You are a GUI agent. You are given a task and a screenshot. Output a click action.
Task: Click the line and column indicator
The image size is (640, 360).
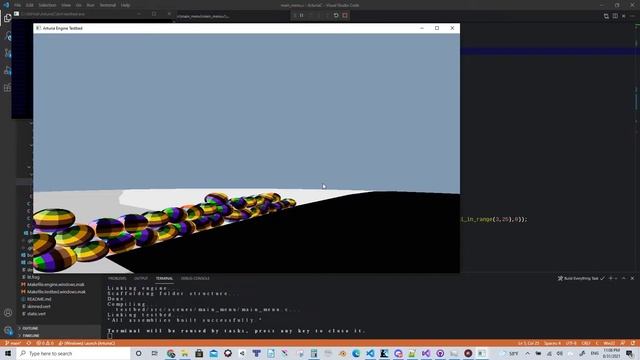tap(529, 343)
